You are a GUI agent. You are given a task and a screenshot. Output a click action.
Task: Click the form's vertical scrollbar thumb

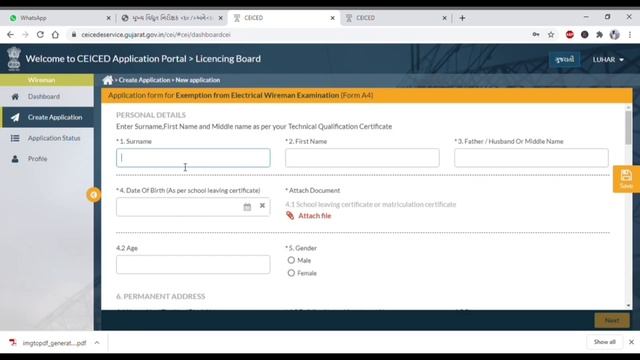[628, 127]
